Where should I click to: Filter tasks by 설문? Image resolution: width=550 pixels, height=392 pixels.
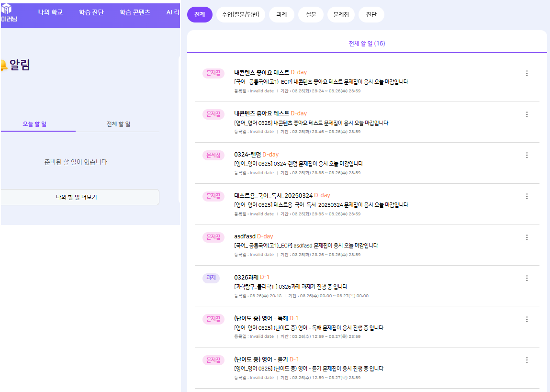[x=311, y=14]
